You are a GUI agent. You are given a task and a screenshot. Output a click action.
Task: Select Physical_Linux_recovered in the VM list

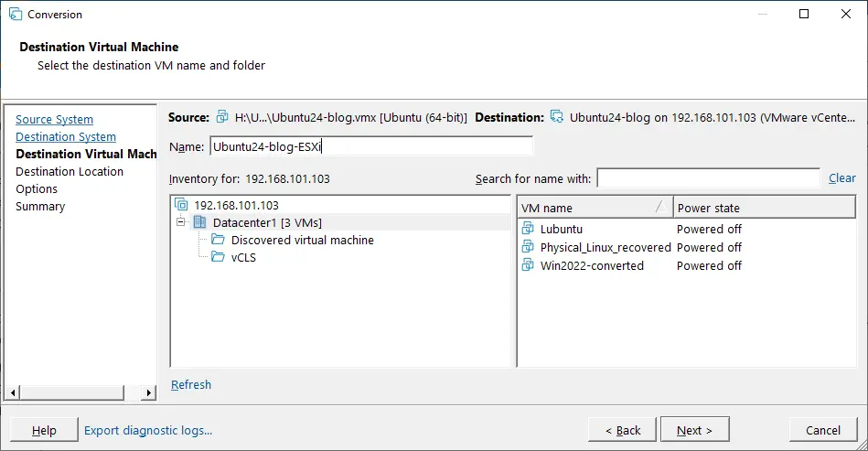[x=605, y=247]
